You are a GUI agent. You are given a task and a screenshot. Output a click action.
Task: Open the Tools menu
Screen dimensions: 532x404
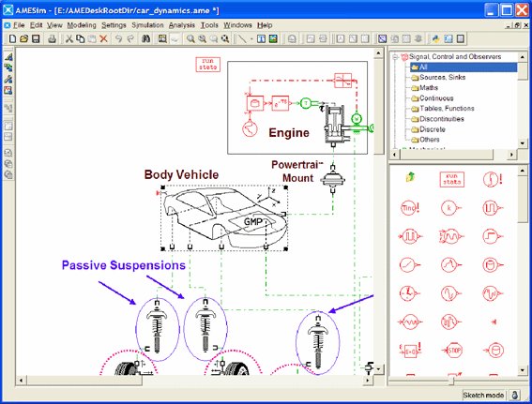(209, 25)
